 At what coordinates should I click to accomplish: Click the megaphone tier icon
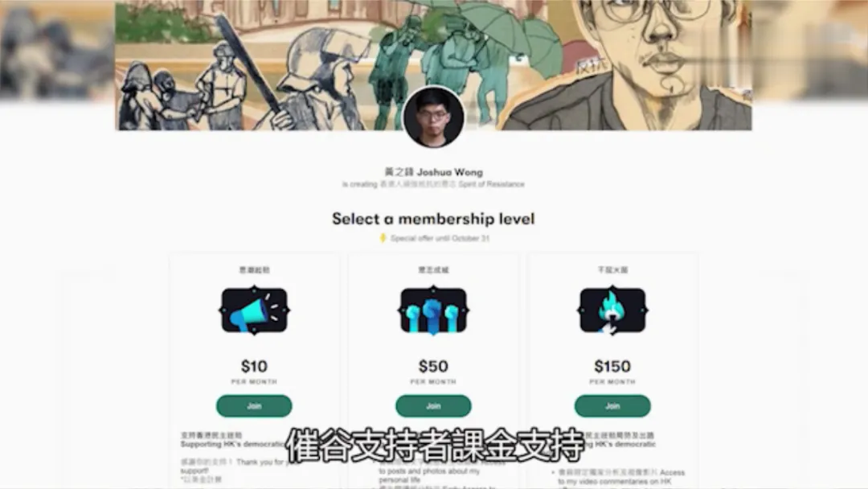point(254,310)
